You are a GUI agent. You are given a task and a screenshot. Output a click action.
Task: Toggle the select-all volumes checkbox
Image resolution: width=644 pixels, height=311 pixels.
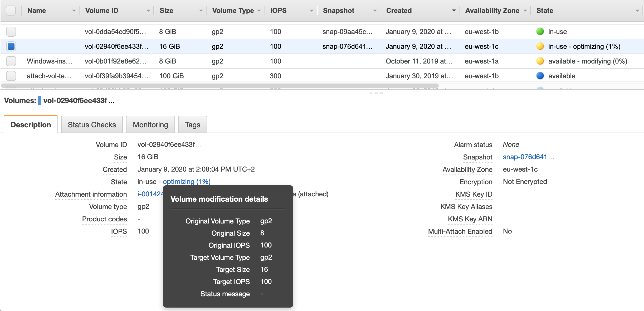11,11
